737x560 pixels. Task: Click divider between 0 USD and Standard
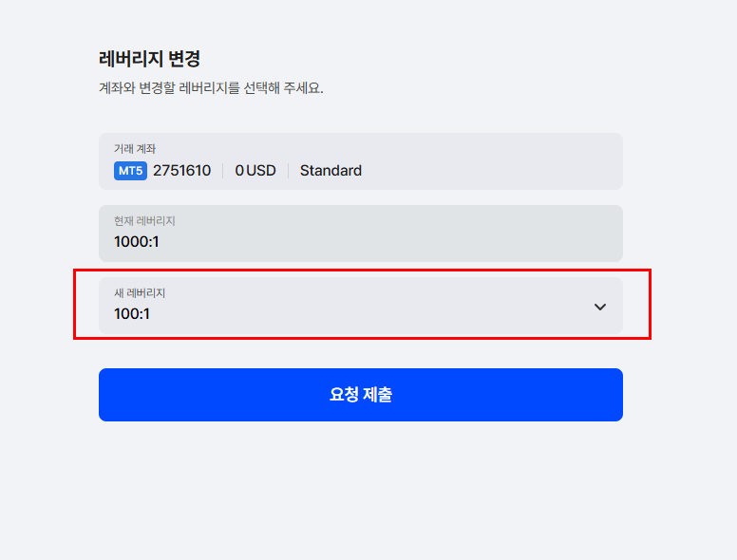pos(288,171)
